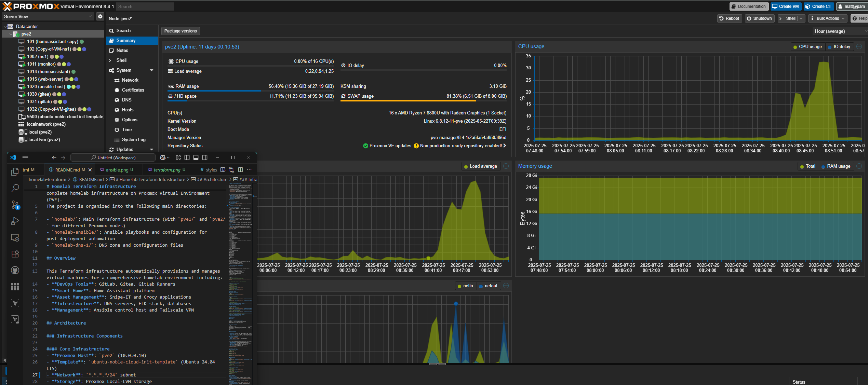The image size is (868, 385).
Task: Collapse the Datacenter tree node
Action: pos(5,26)
